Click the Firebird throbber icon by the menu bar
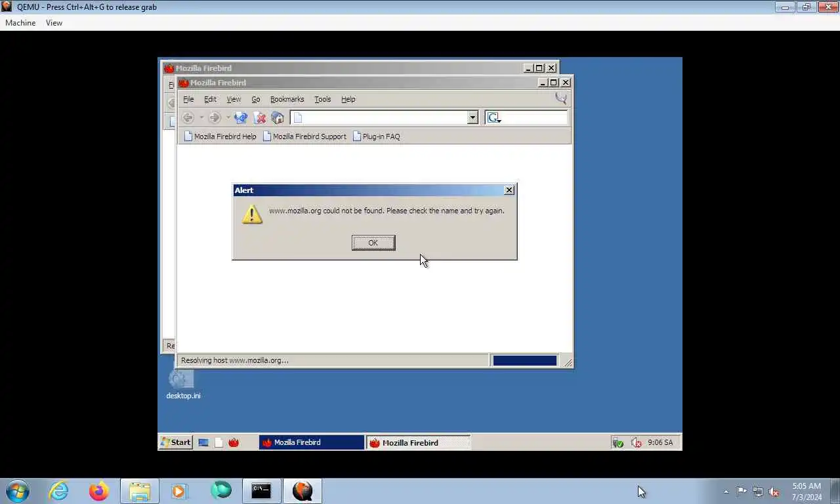840x504 pixels. pos(561,98)
